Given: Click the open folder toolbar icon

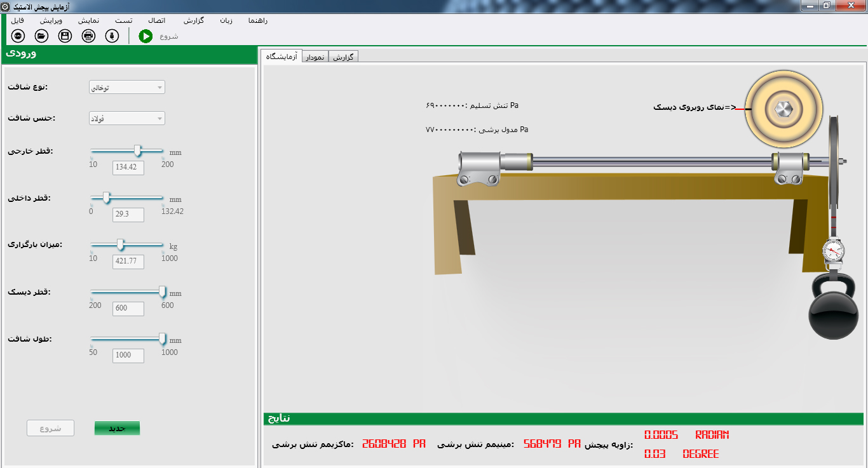Looking at the screenshot, I should click(x=41, y=36).
